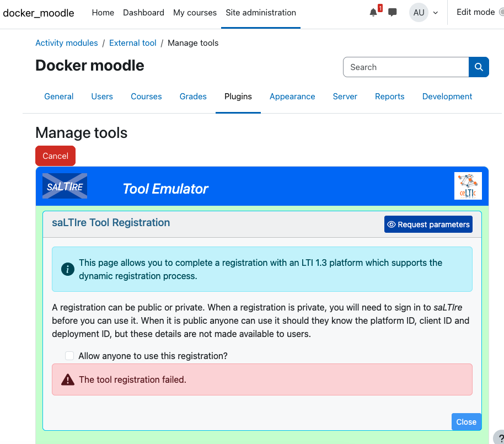This screenshot has width=504, height=444.
Task: Open Activity modules breadcrumb link
Action: click(67, 43)
